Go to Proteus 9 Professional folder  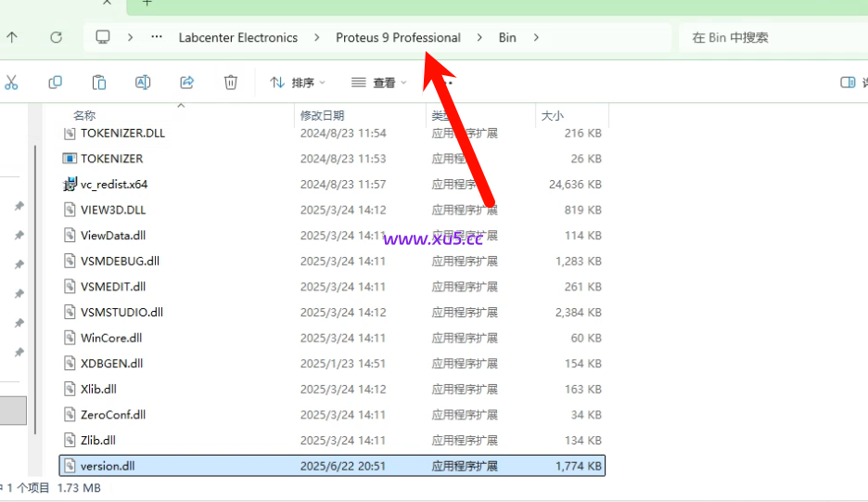(x=398, y=38)
